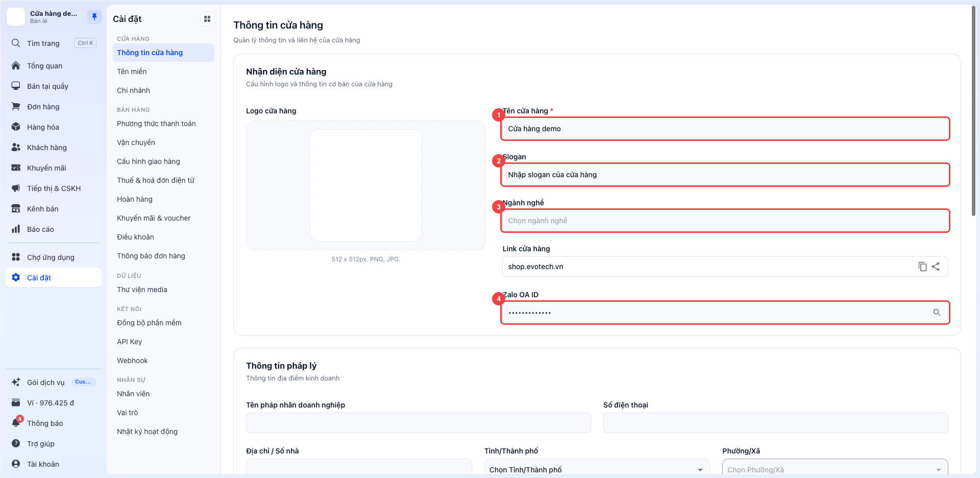Open the API Key settings
Viewport: 980px width, 478px height.
[163, 342]
